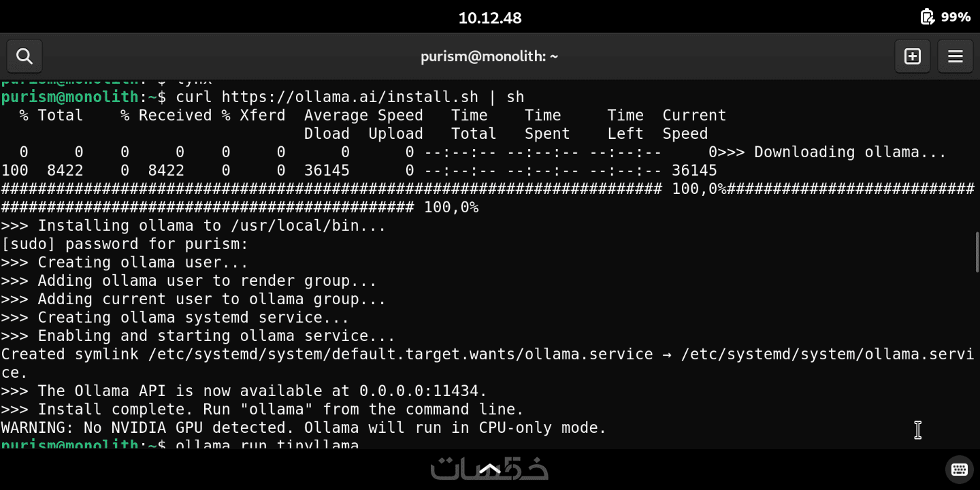Open the hamburger main menu

[x=955, y=56]
